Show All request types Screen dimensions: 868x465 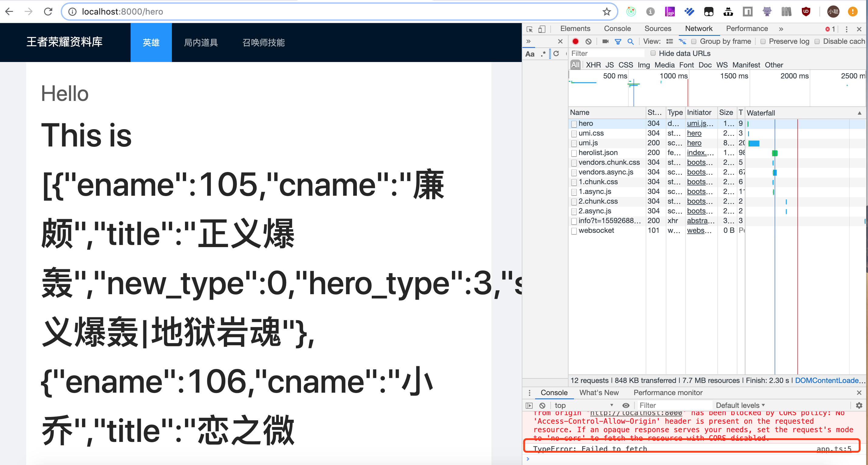[x=575, y=65]
